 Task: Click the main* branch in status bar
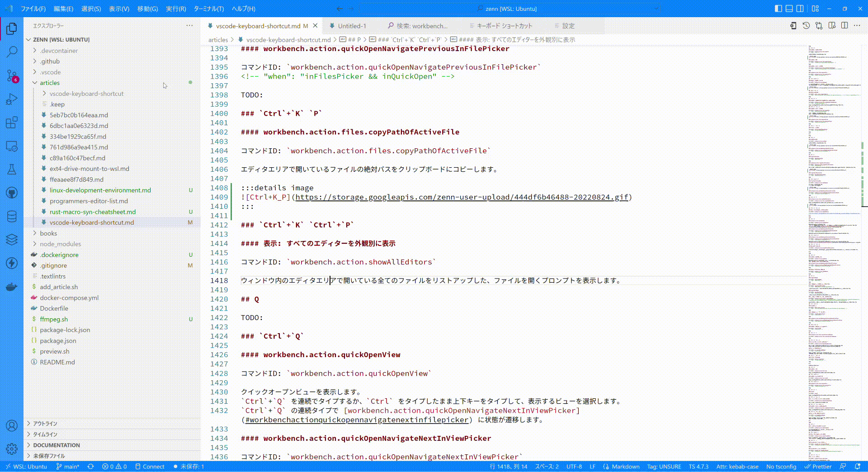pyautogui.click(x=68, y=467)
